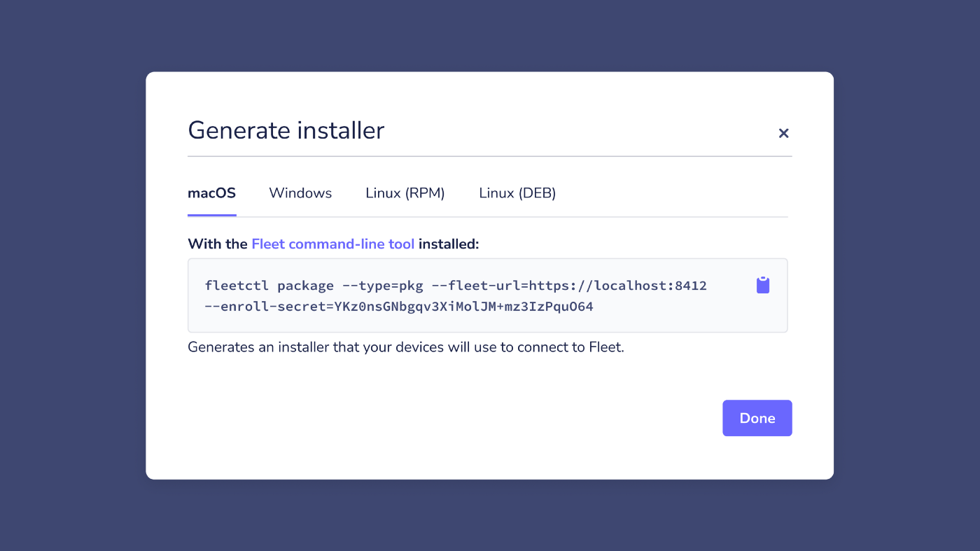Click the Generate installer heading
980x551 pixels.
[286, 131]
